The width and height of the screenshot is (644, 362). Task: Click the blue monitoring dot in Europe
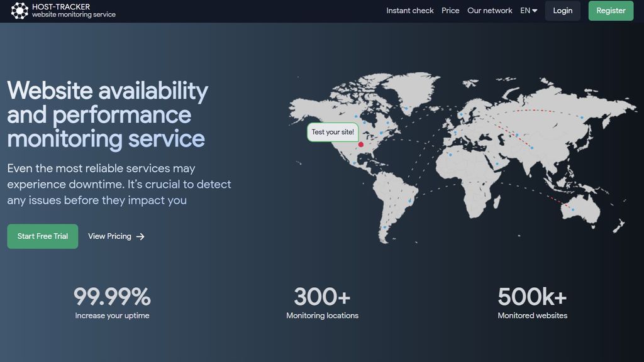(x=454, y=133)
